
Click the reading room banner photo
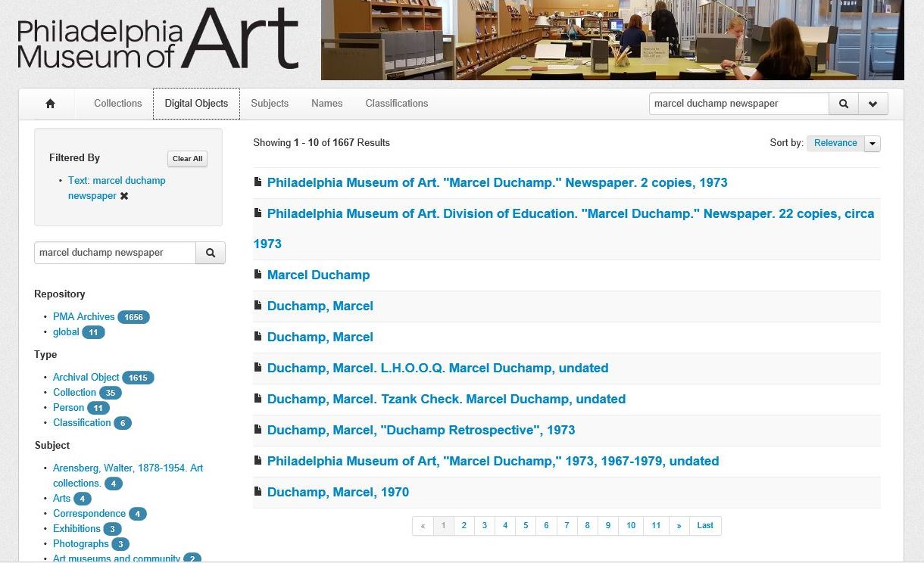(612, 40)
